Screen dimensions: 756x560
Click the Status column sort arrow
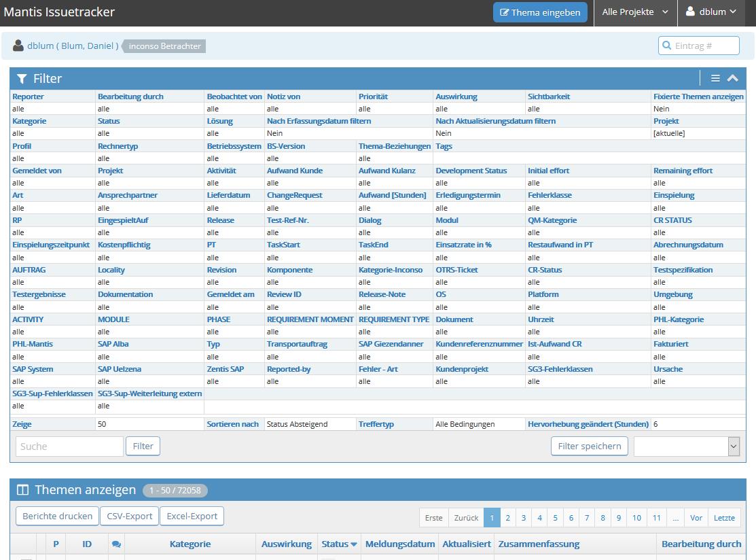354,544
